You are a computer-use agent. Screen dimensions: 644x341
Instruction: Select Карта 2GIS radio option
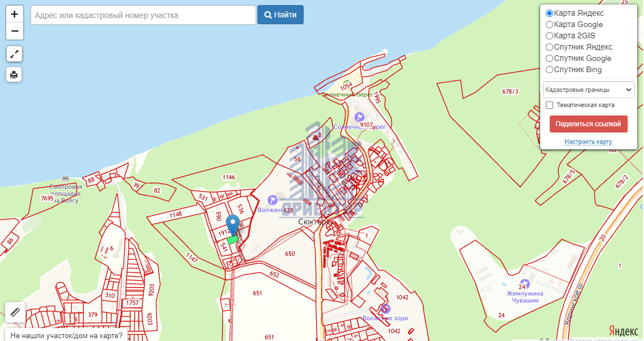[x=549, y=36]
